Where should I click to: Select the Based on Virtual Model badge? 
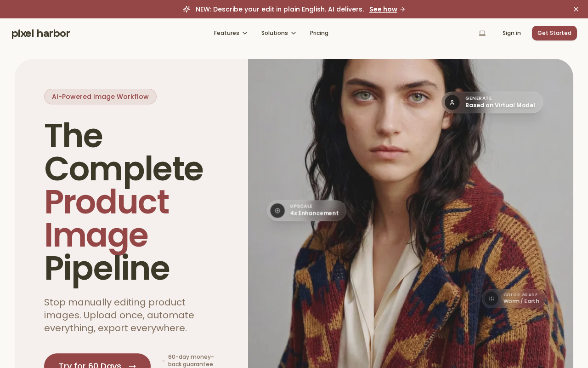click(492, 103)
